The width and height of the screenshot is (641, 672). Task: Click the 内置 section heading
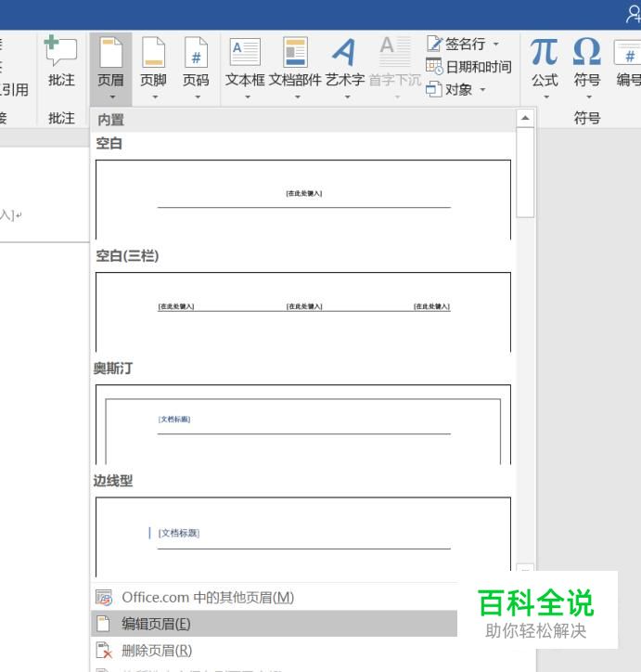coord(111,120)
